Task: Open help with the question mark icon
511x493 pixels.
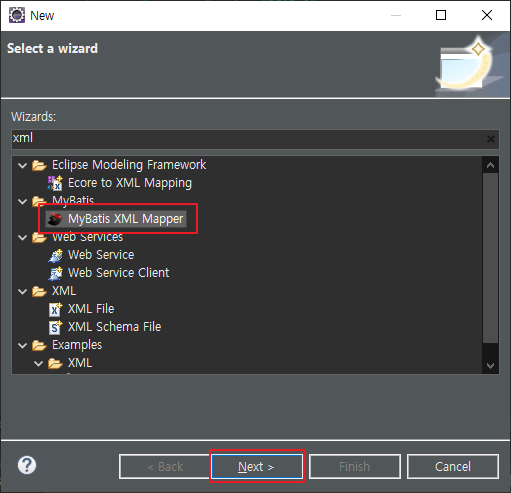Action: pyautogui.click(x=27, y=465)
